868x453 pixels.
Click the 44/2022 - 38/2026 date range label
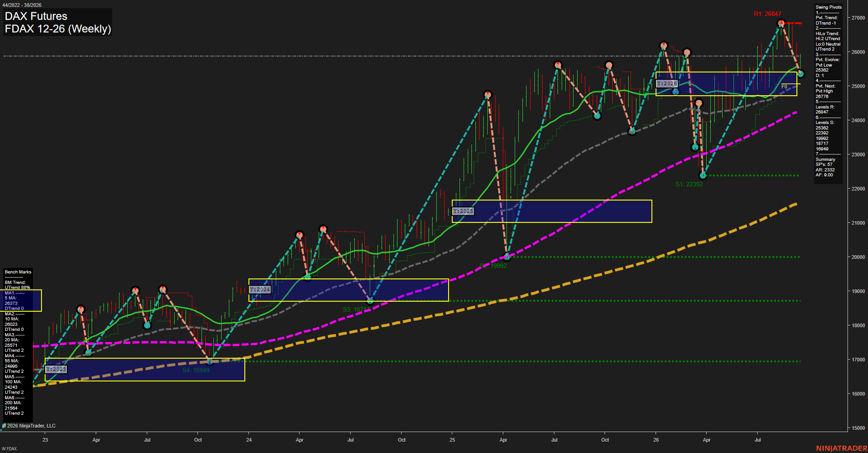22,5
